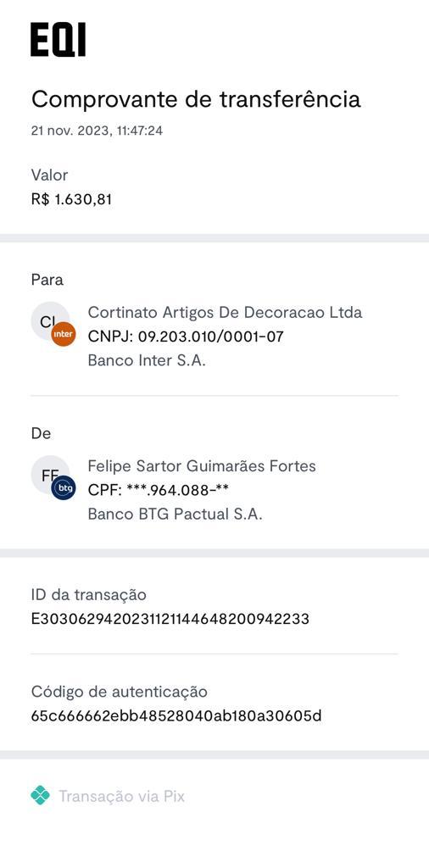Viewport: 429px width, 868px height.
Task: Click recipient name Cortinato Artigos De Decoracao Ltda
Action: pyautogui.click(x=225, y=312)
